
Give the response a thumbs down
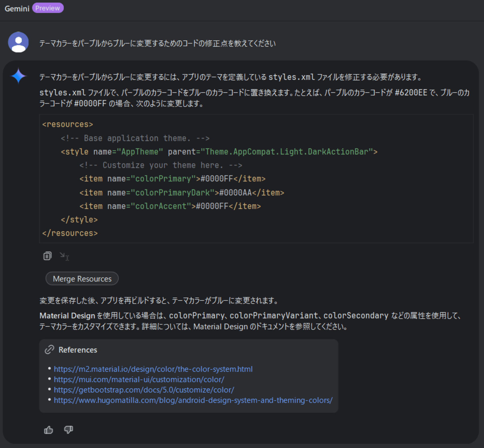68,430
